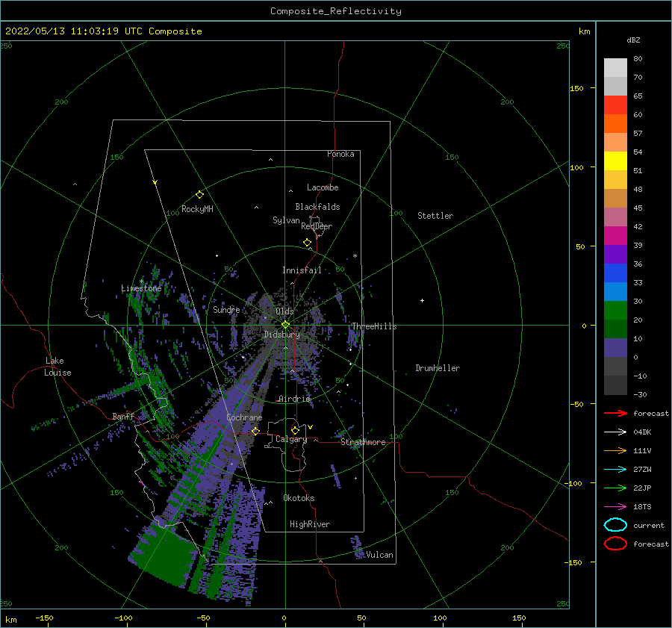This screenshot has width=672, height=628.
Task: Click the green 22JP arrow icon
Action: (x=615, y=488)
